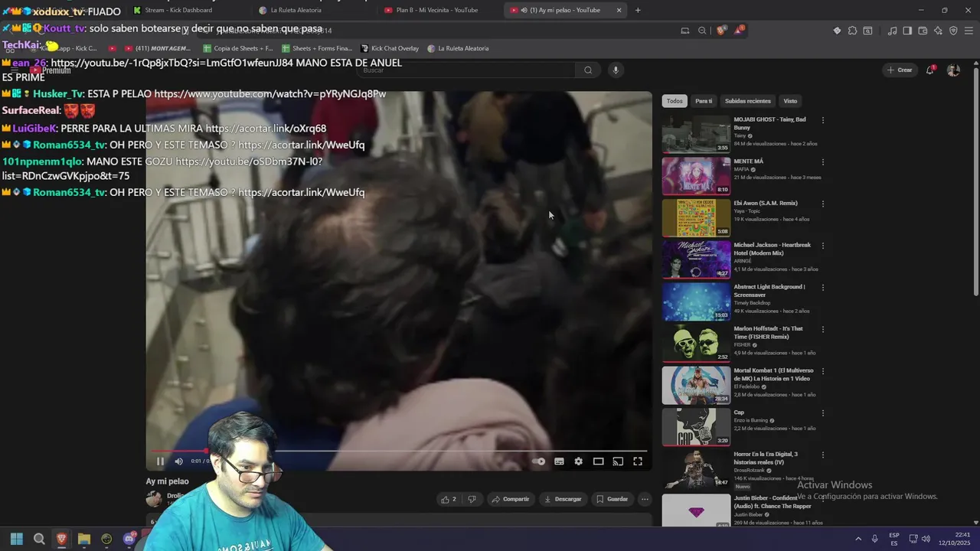Open options menu for Mortal Kombat video

point(823,371)
